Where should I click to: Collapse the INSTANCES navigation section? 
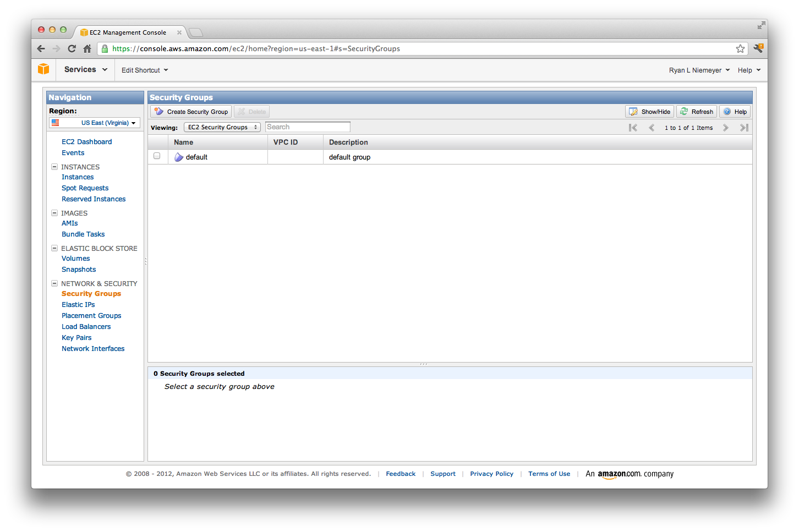tap(54, 167)
